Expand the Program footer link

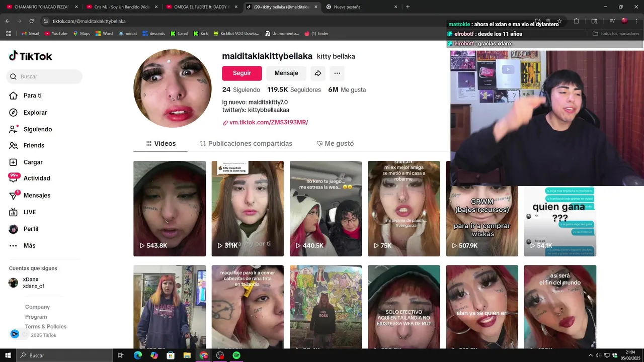point(36,317)
